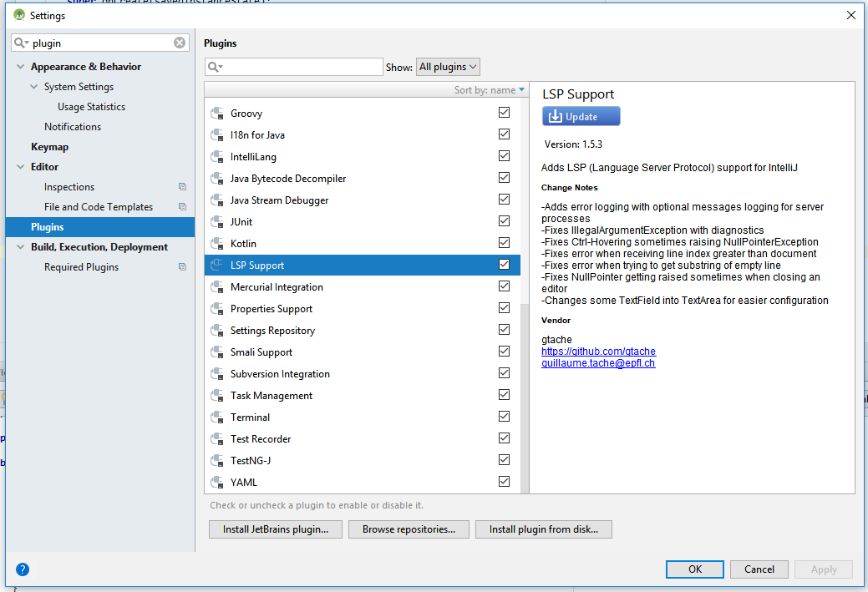The height and width of the screenshot is (592, 868).
Task: Click the project-level icon beside File and Code Templates
Action: (x=182, y=207)
